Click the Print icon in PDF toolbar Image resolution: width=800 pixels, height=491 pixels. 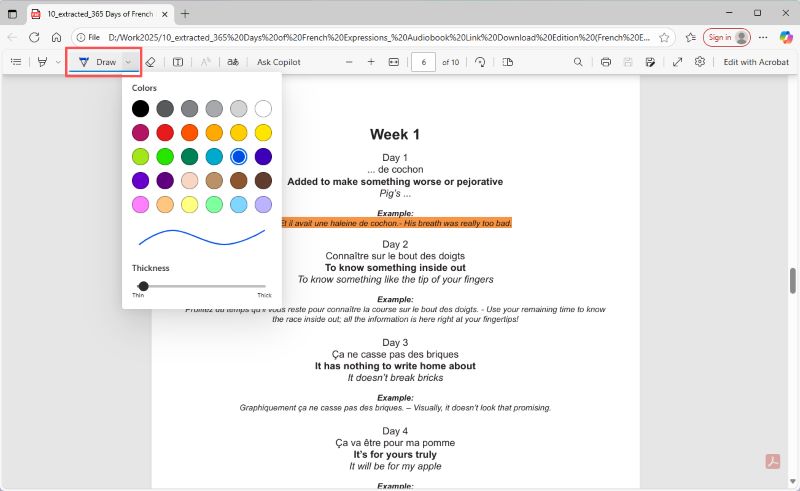tap(606, 62)
